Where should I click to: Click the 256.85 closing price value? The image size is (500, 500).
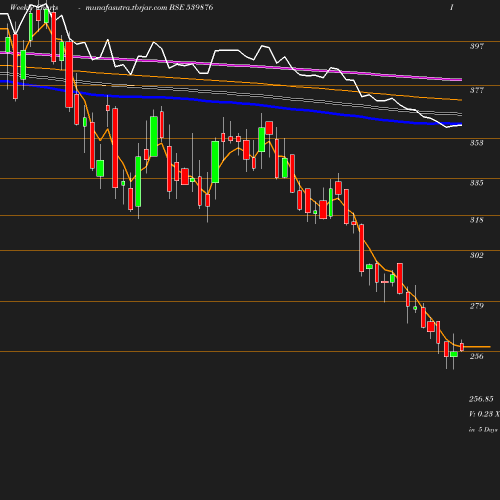coord(481,399)
